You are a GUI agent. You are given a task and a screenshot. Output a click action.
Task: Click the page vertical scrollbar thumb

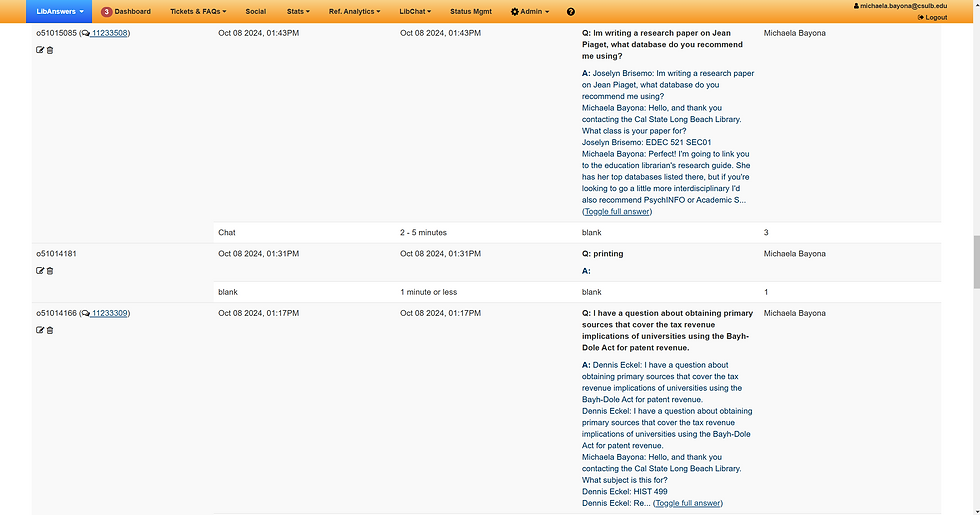tap(976, 261)
